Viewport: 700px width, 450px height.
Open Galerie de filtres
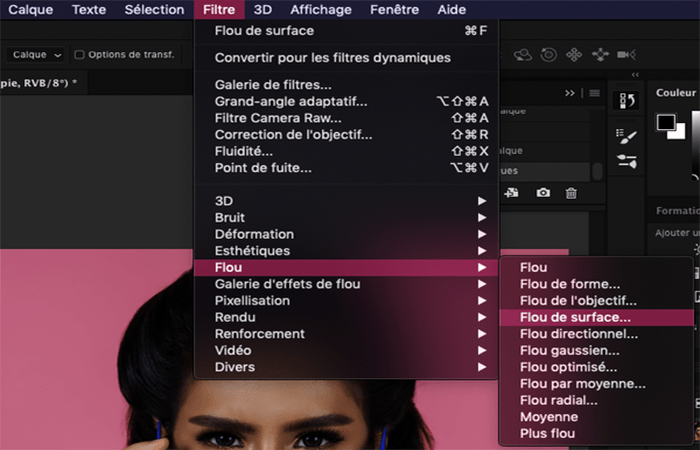click(346, 85)
